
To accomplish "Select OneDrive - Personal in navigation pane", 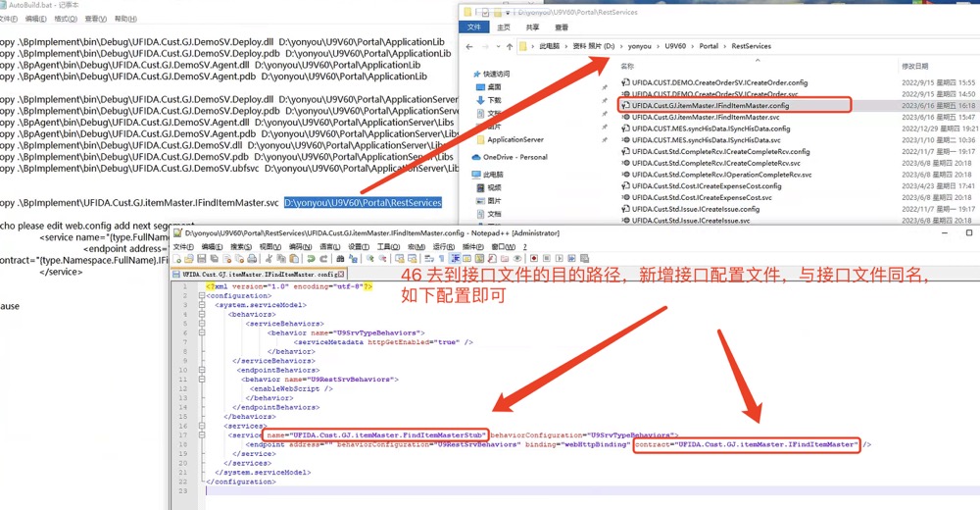I will 514,157.
